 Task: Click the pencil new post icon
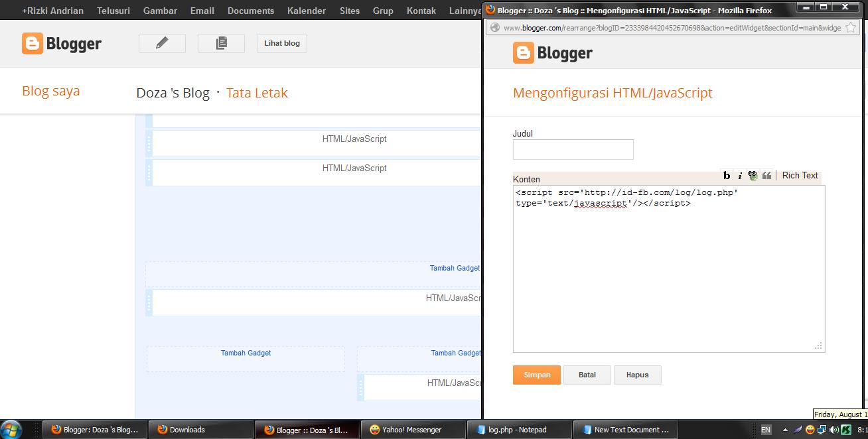point(162,43)
